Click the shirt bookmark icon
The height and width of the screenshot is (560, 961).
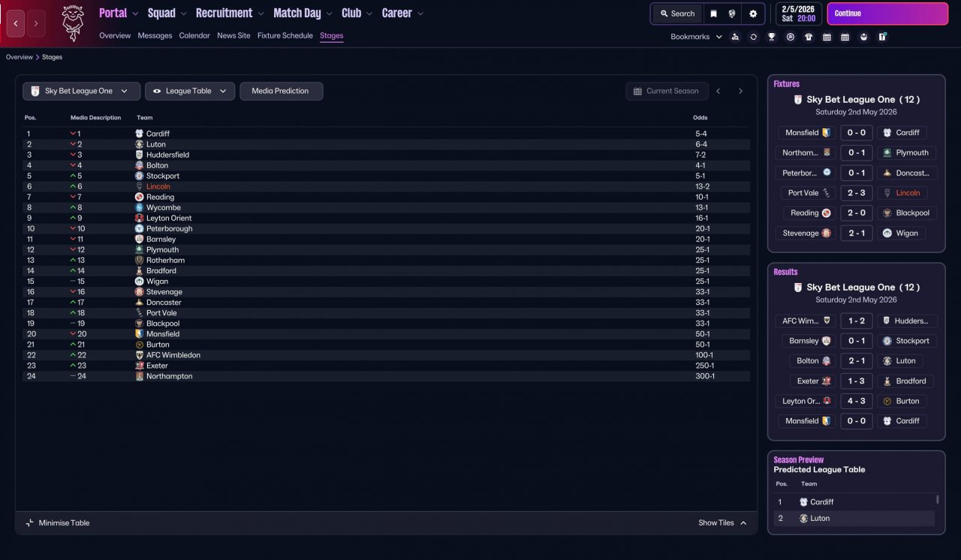tap(809, 37)
